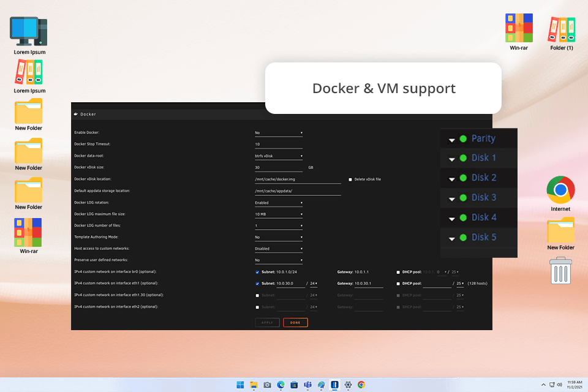Image resolution: width=588 pixels, height=392 pixels.
Task: Open Host access to custom networks dropdown
Action: coord(279,249)
